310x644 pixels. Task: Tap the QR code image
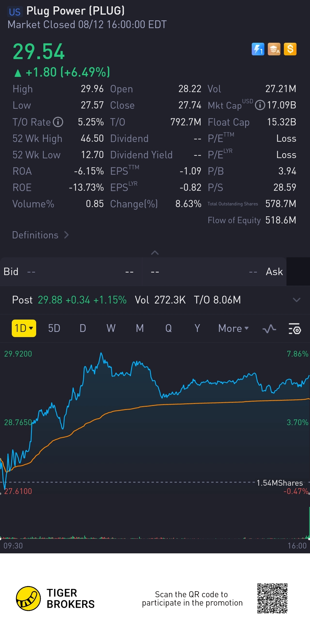(x=272, y=598)
